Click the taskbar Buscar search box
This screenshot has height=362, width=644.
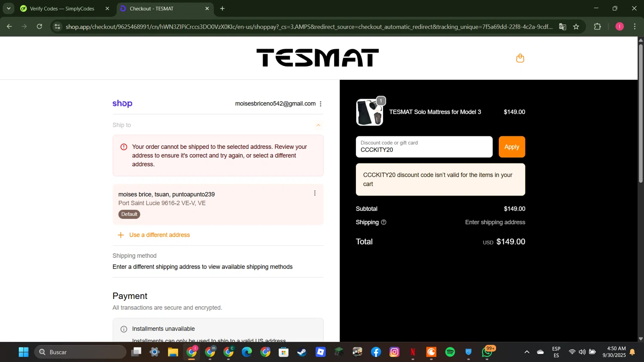[80, 352]
